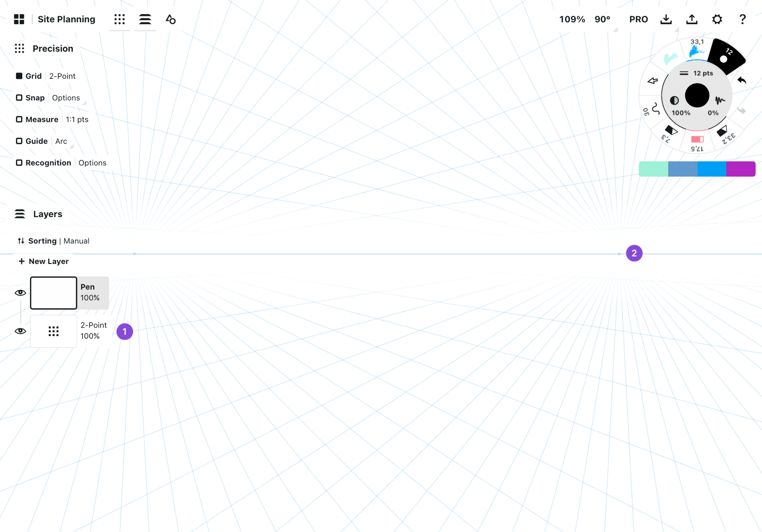
Task: Open the Layers toolbar icon
Action: pos(145,19)
